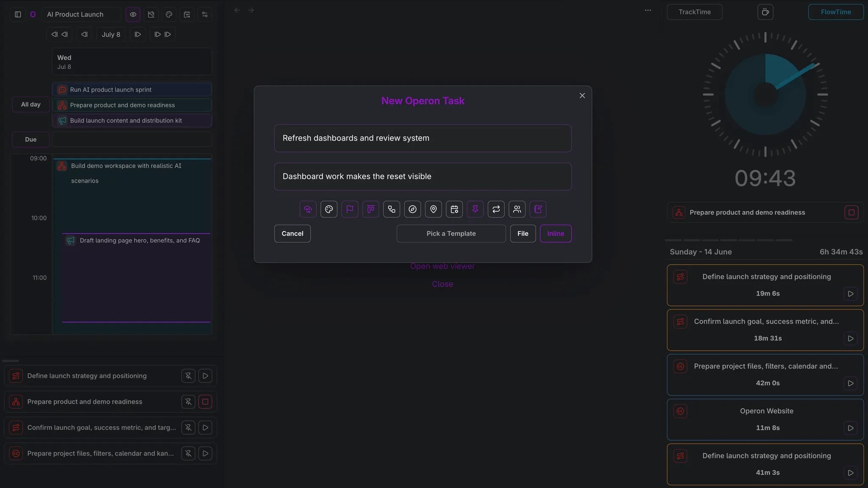The image size is (868, 488).
Task: Click the brain sync icon in dialog
Action: click(x=308, y=209)
